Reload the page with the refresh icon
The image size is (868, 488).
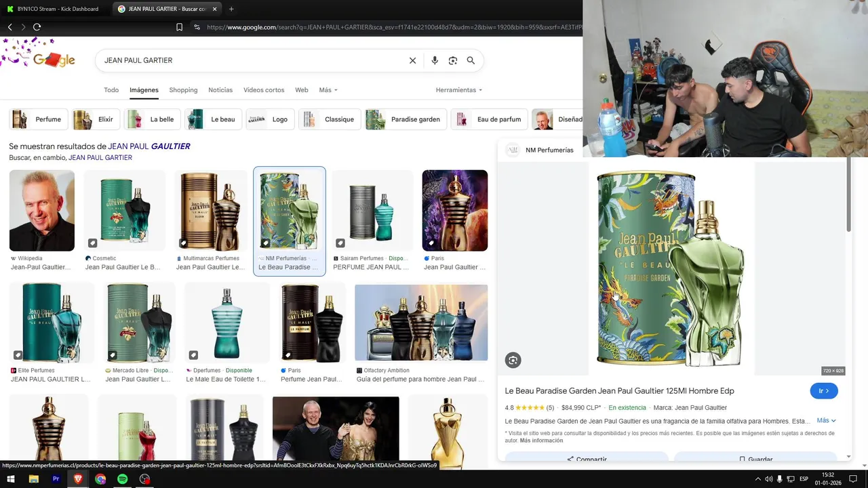click(37, 27)
